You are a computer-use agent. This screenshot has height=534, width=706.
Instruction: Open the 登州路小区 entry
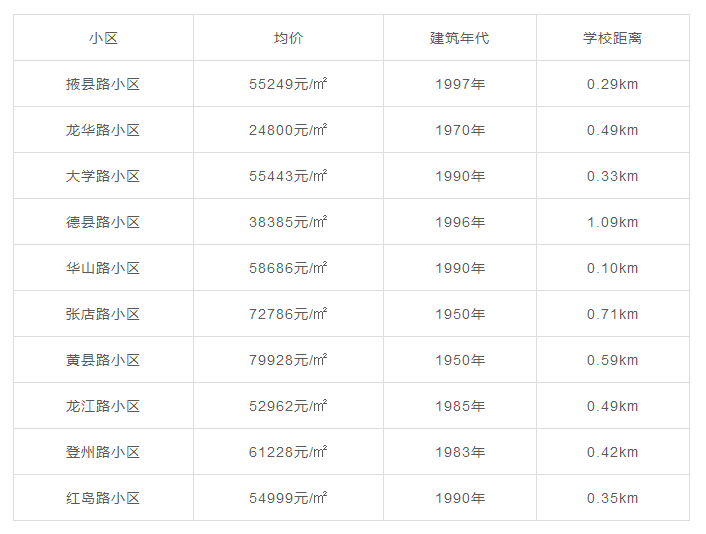pos(103,452)
